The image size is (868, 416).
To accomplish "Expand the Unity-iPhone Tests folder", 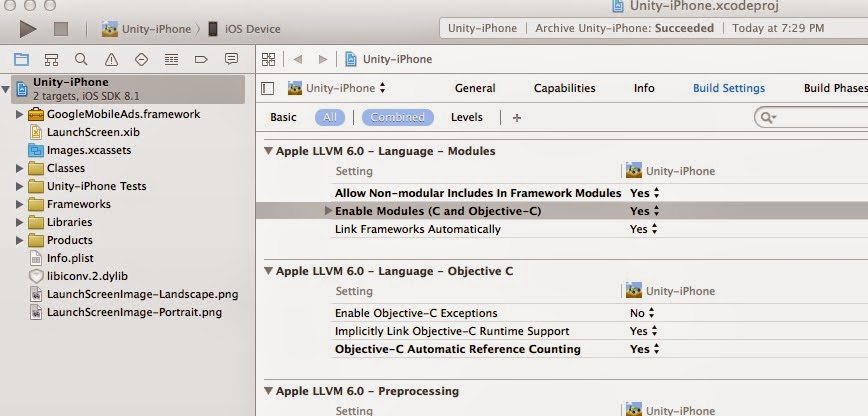I will [19, 186].
